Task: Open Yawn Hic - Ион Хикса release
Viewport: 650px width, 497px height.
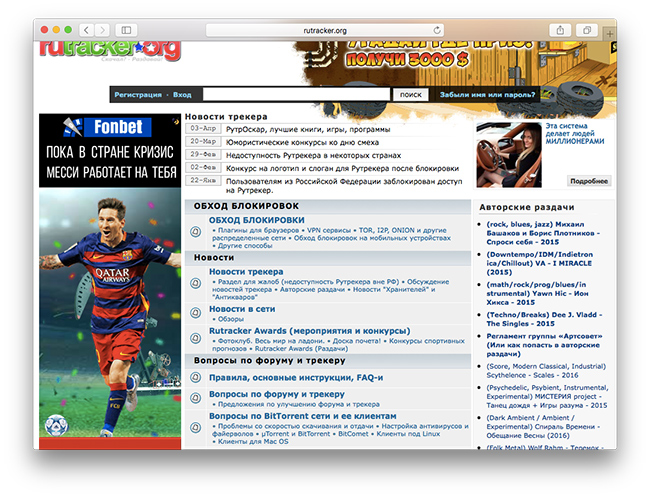Action: pyautogui.click(x=537, y=293)
